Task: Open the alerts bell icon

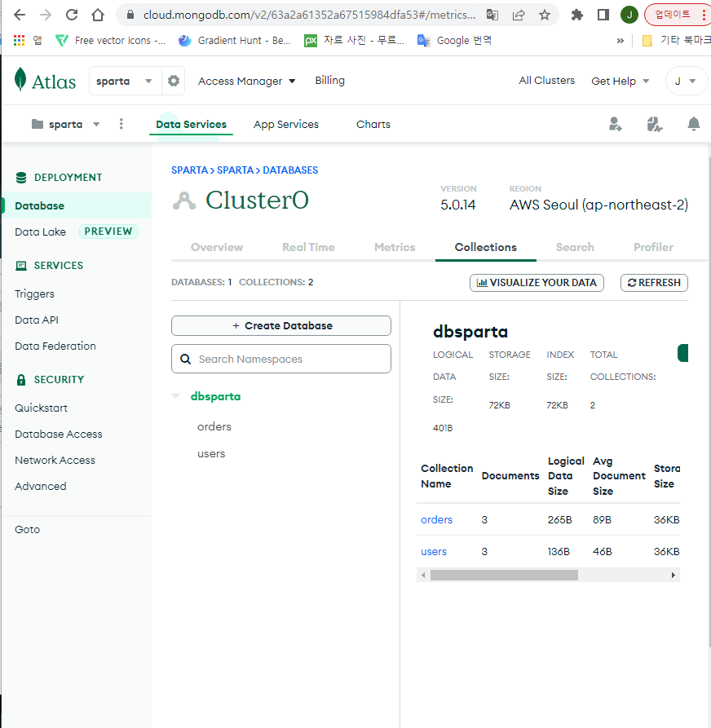Action: 693,124
